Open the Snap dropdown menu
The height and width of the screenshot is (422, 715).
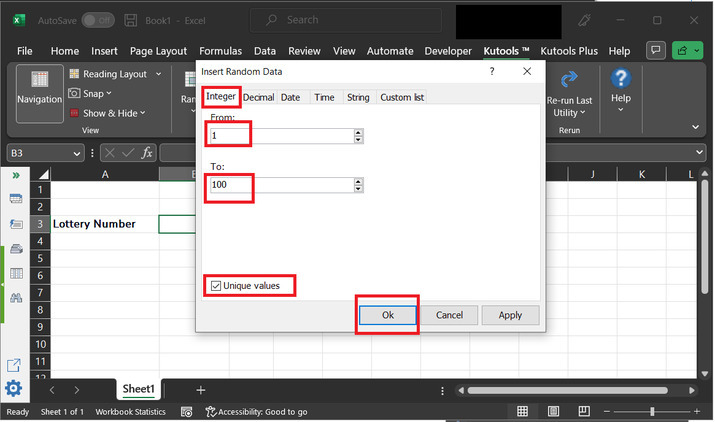tap(114, 94)
